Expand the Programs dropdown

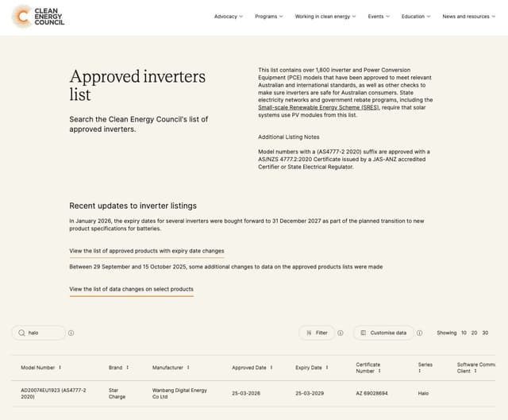(269, 17)
